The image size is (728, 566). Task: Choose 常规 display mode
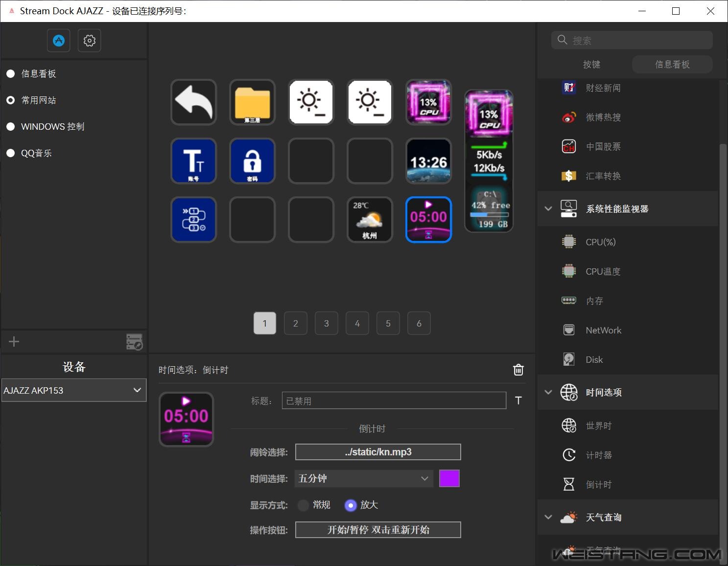pos(304,505)
